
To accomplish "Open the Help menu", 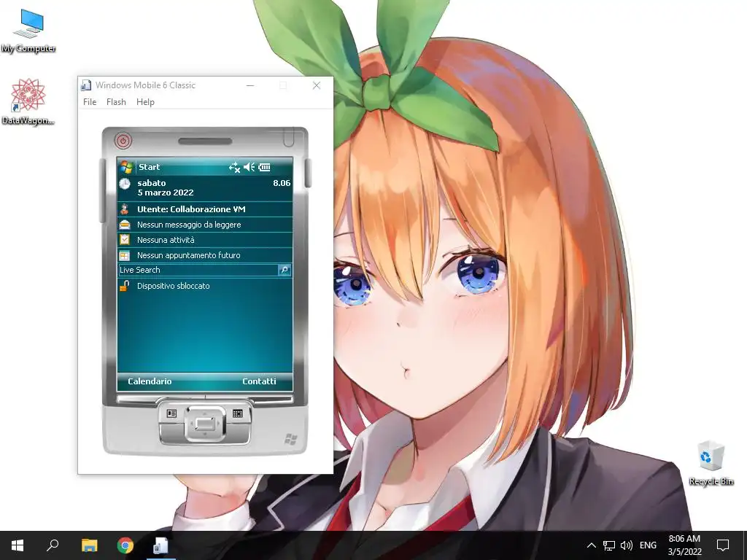I will coord(145,102).
